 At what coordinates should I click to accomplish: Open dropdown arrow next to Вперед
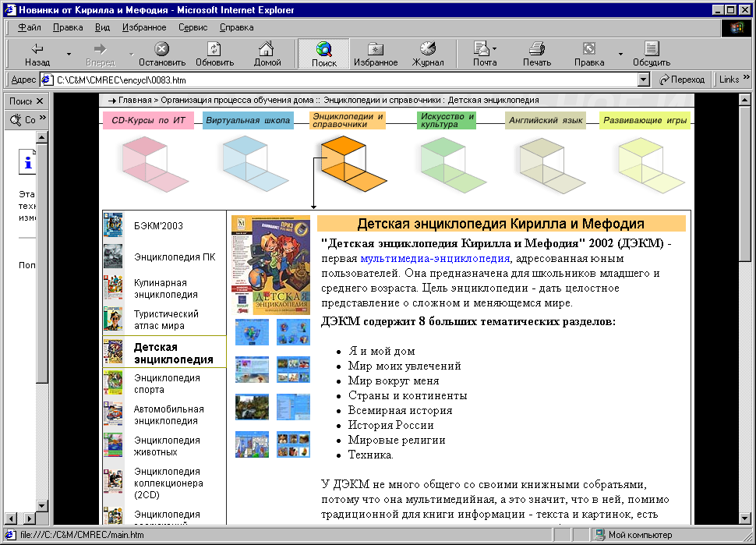(132, 54)
